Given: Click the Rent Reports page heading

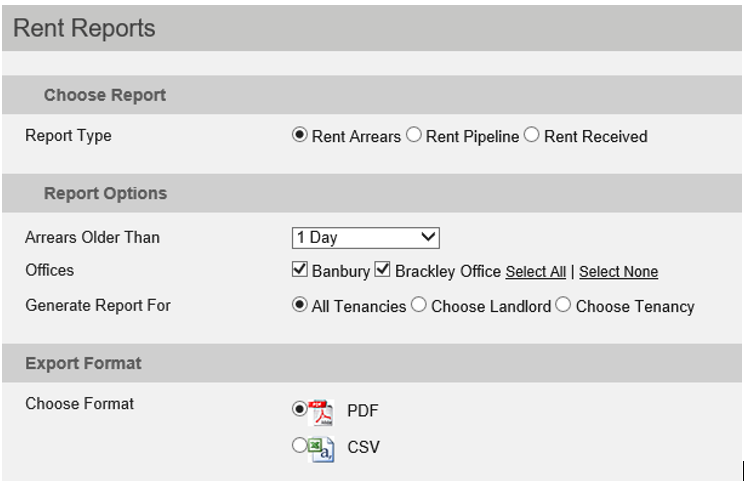Looking at the screenshot, I should click(x=84, y=28).
